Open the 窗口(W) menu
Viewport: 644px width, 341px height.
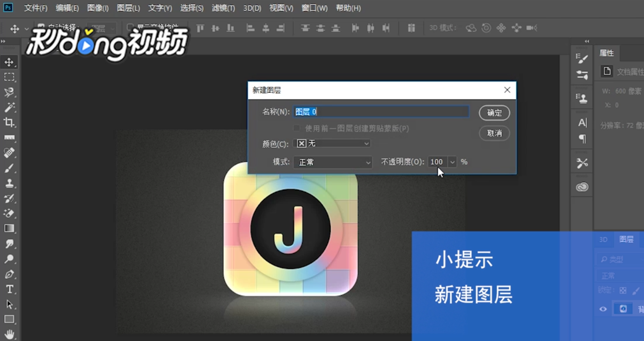click(x=315, y=8)
